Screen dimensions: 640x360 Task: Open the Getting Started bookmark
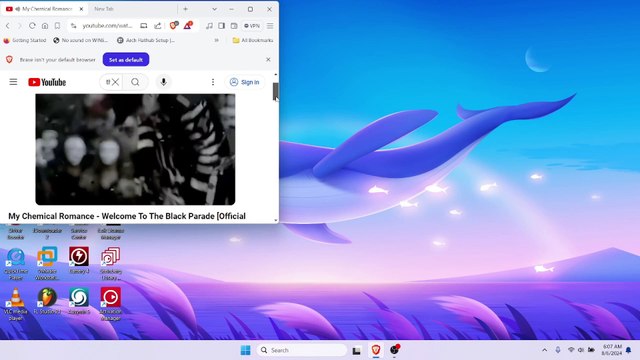tap(24, 40)
